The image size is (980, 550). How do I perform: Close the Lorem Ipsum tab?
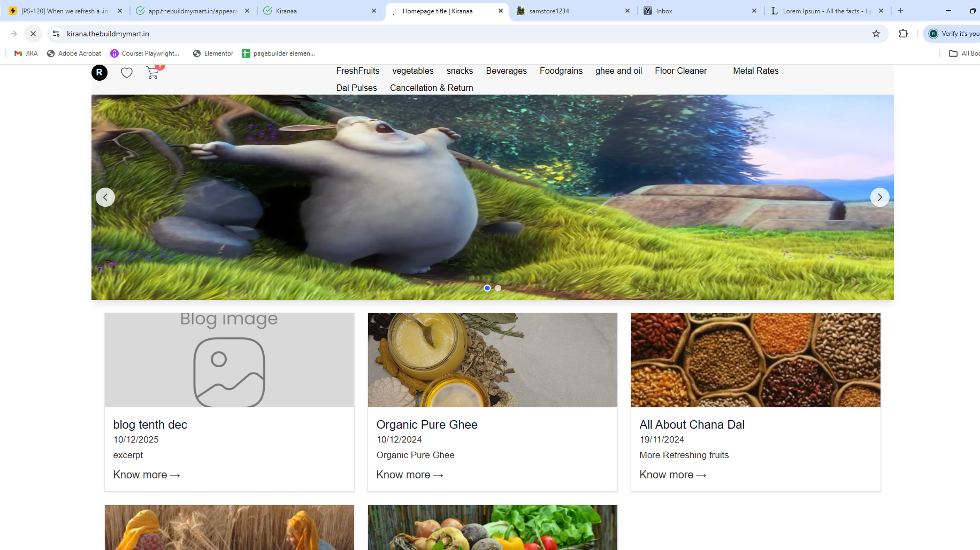[x=881, y=11]
